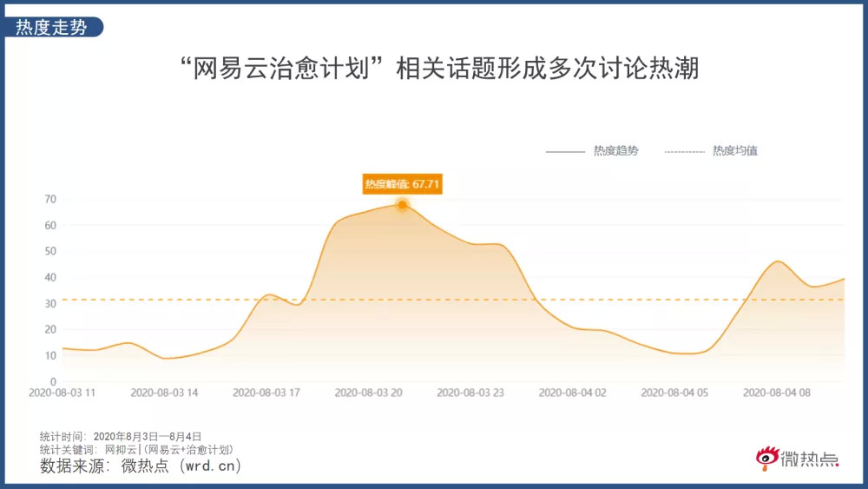
Task: Open the 数据来源 wrd.cn source text
Action: [x=141, y=466]
